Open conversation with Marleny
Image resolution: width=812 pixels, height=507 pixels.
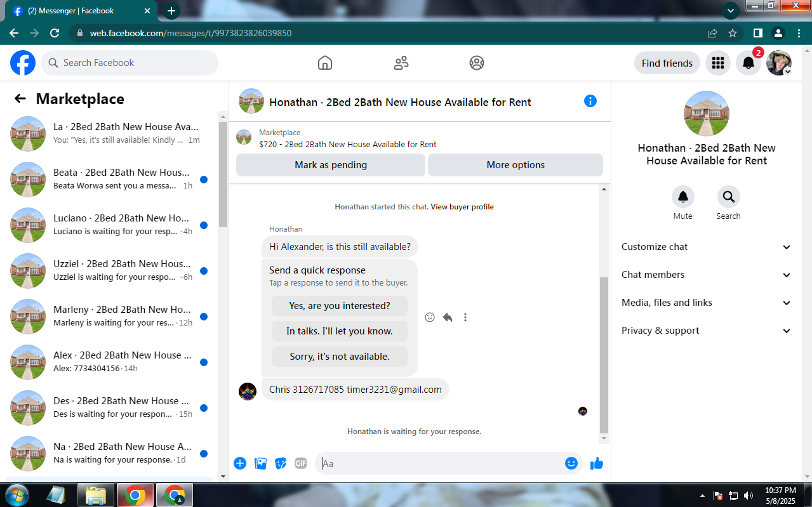tap(109, 317)
